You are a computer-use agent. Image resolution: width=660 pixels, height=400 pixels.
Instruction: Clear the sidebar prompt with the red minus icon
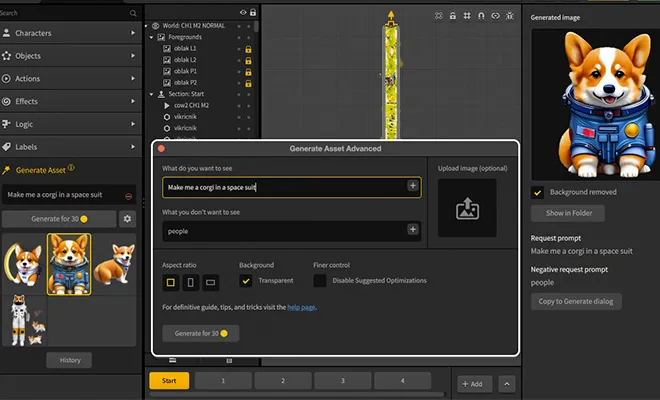[128, 196]
